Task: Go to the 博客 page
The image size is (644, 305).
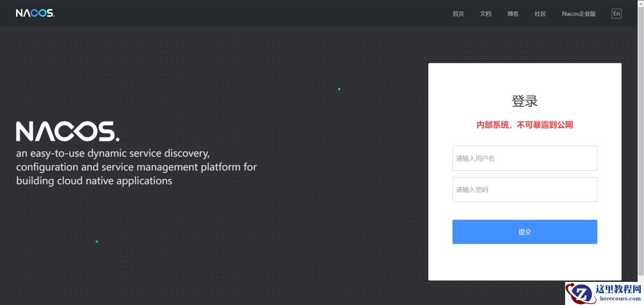Action: pos(513,14)
